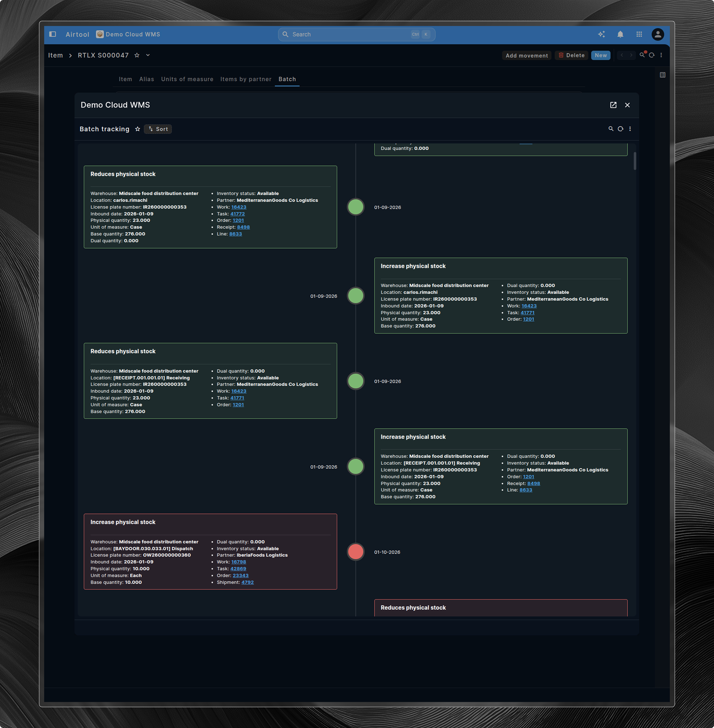Favorite the Batch tracking star
Viewport: 714px width, 728px height.
click(138, 129)
